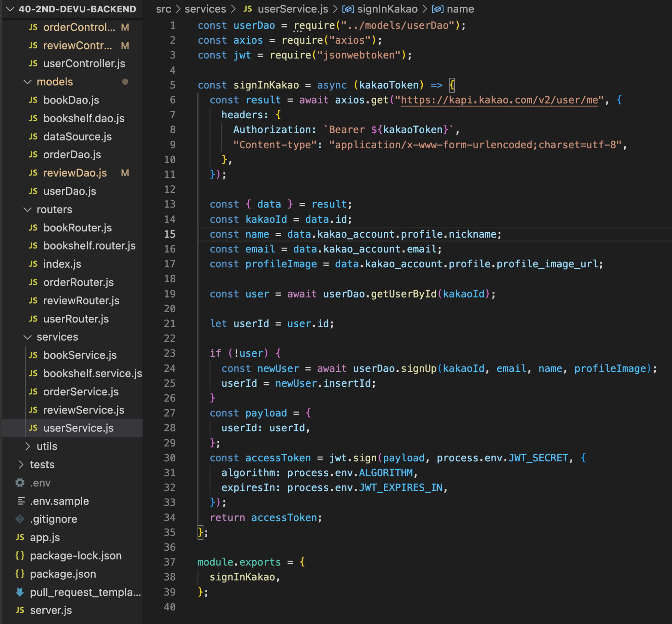Open the kapi.kakao.com URL link
This screenshot has width=672, height=624.
(499, 100)
